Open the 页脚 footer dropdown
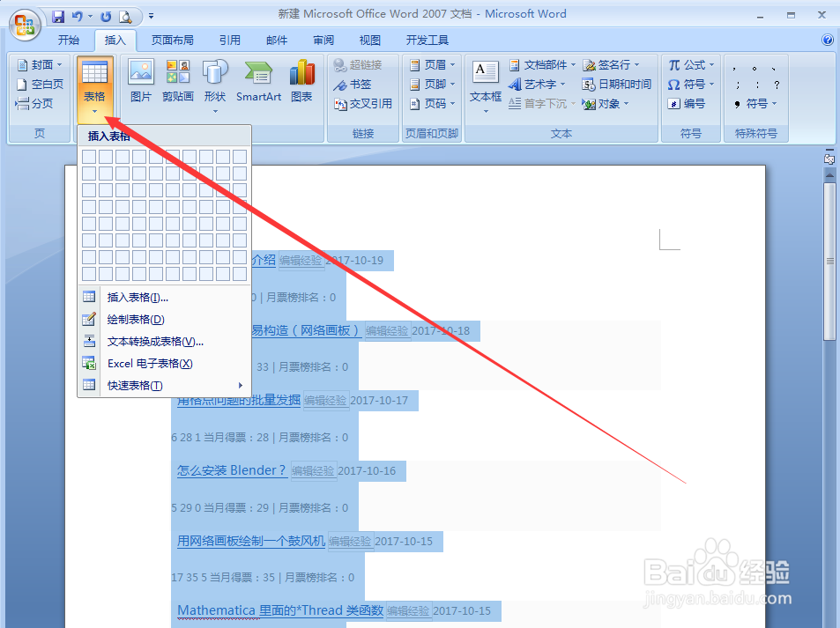 tap(432, 84)
